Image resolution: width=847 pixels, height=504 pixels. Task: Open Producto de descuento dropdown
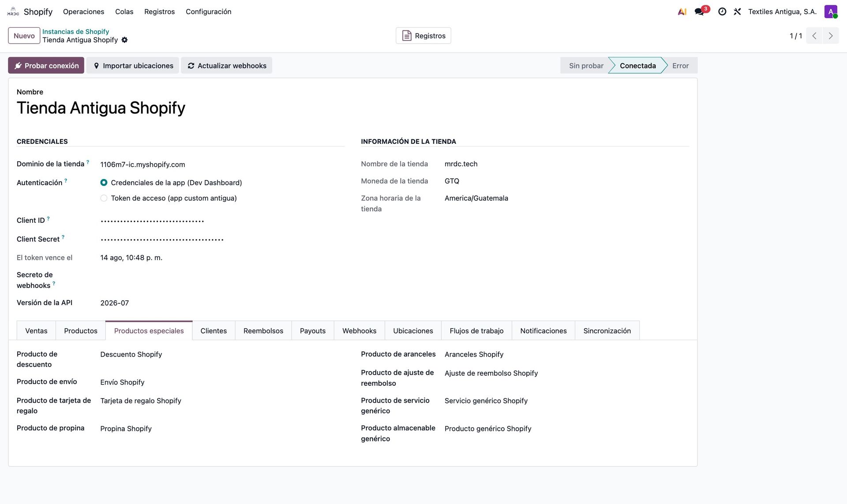(x=222, y=355)
